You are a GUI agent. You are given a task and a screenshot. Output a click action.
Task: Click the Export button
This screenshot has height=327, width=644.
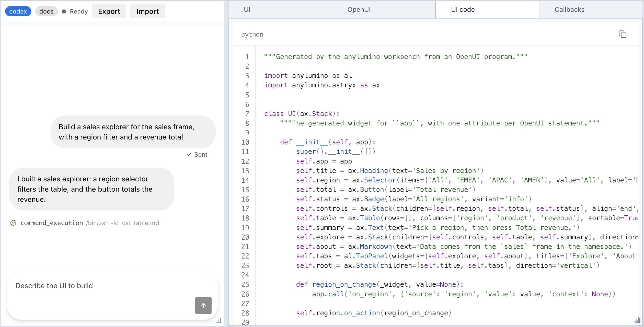[109, 11]
